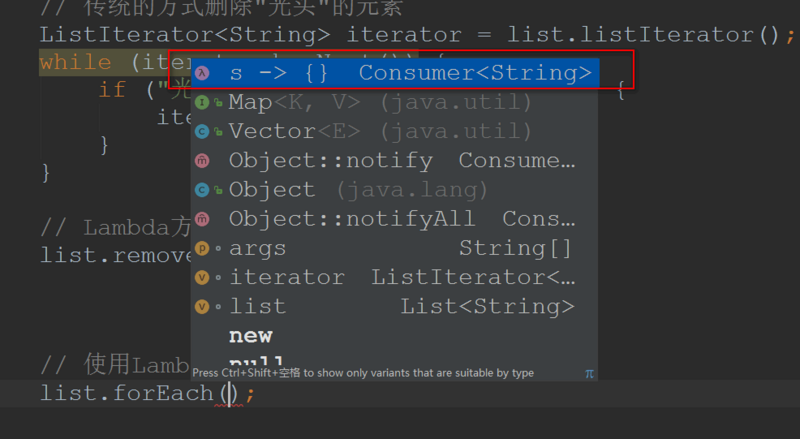Viewport: 800px width, 439px height.
Task: Select Object::notify method reference suggestion
Action: pyautogui.click(x=400, y=160)
